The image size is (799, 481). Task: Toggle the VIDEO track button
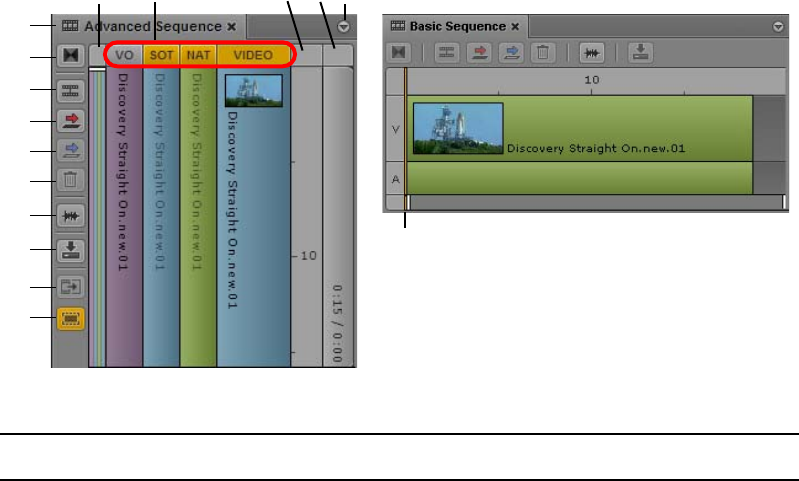click(x=253, y=55)
